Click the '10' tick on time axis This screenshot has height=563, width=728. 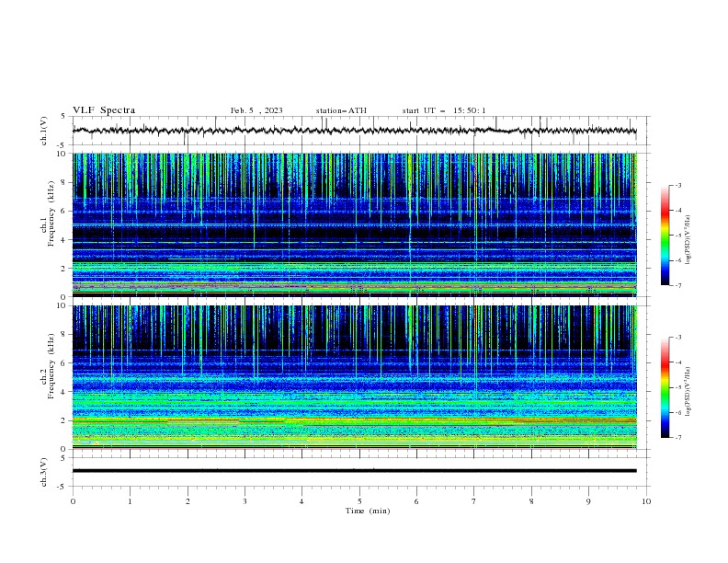click(646, 501)
